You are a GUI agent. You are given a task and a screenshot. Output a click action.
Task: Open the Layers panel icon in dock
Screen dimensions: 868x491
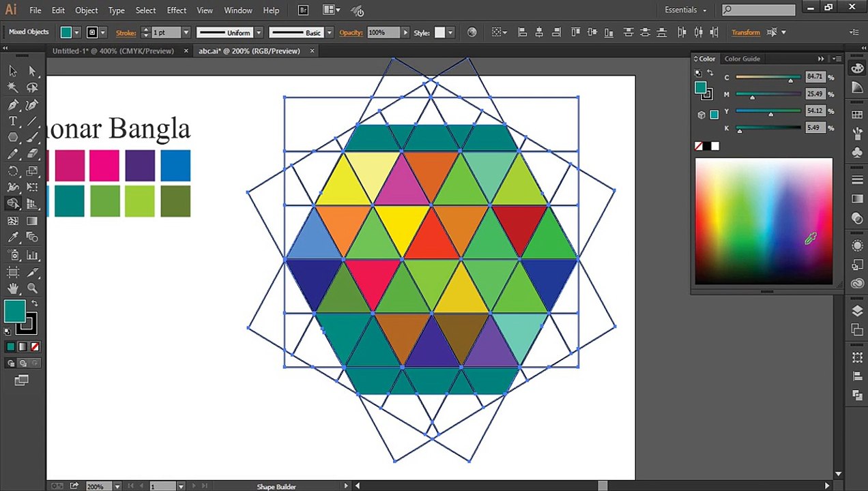858,311
